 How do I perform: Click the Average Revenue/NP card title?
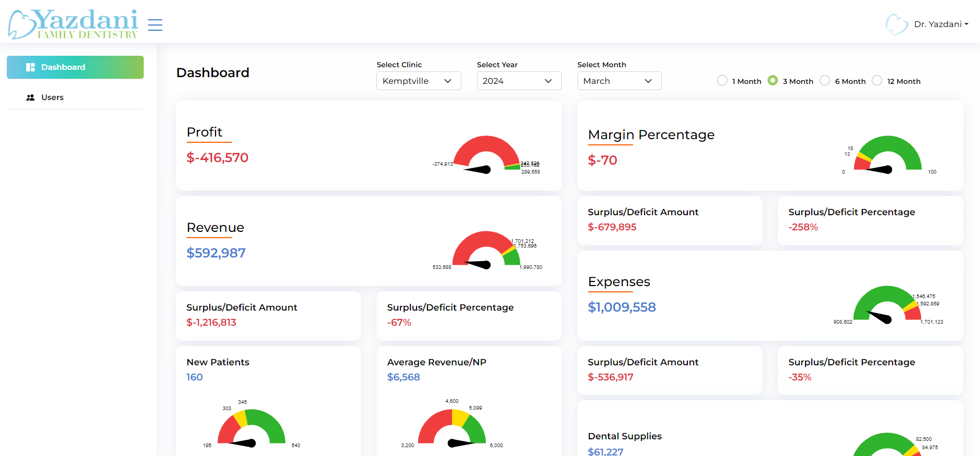pos(436,362)
